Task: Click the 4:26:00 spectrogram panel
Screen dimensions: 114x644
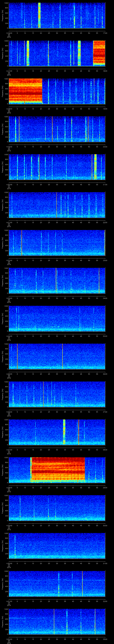Action: click(57, 394)
